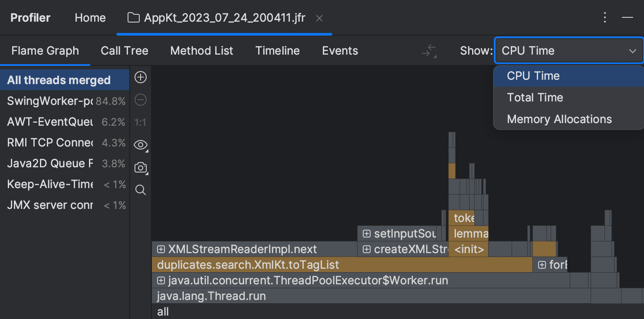Open the Show: CPU Time dropdown
644x319 pixels.
click(568, 50)
